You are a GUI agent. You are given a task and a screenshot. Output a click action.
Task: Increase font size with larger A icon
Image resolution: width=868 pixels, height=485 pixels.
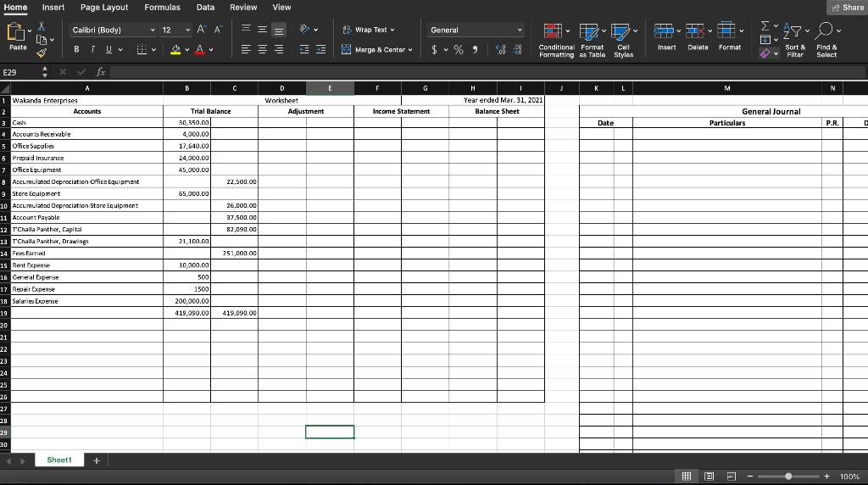[202, 30]
